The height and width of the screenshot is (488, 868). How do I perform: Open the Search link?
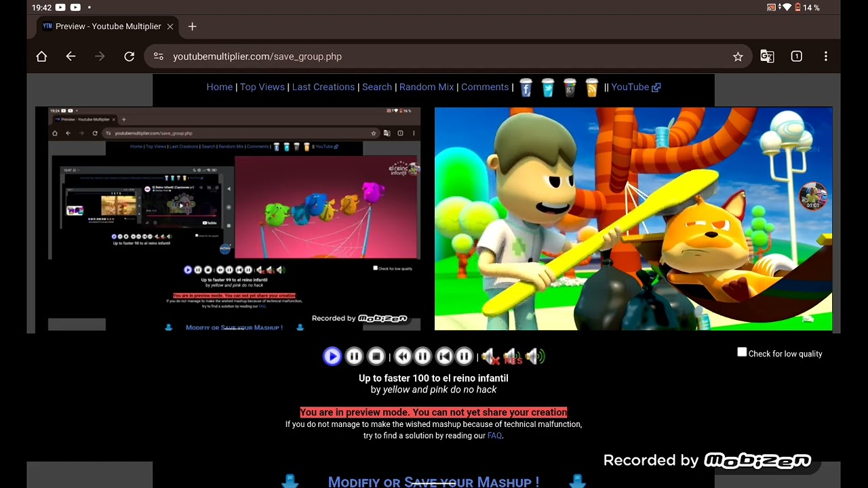tap(377, 87)
